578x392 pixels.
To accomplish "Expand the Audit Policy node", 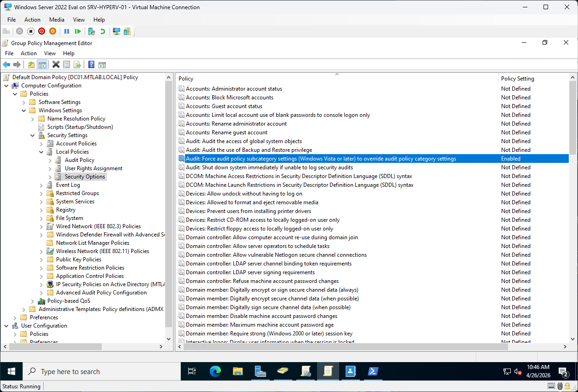I will coord(50,160).
